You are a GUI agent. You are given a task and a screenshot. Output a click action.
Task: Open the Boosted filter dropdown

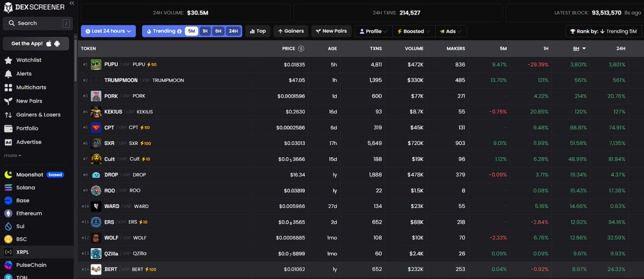click(x=413, y=31)
